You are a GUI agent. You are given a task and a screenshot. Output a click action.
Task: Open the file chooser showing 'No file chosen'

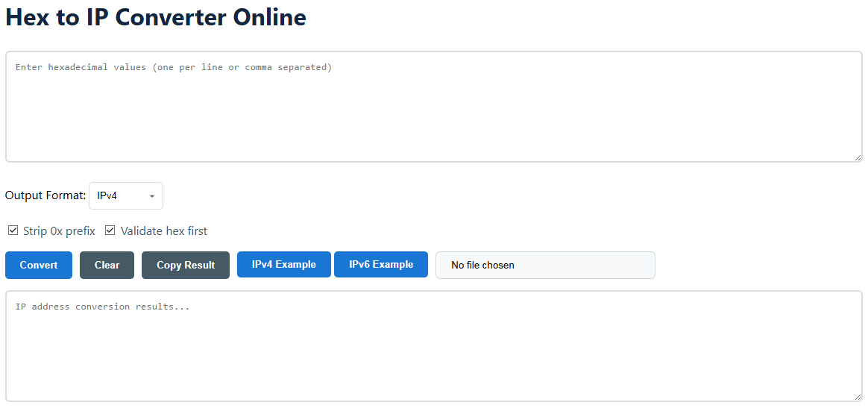(x=544, y=265)
